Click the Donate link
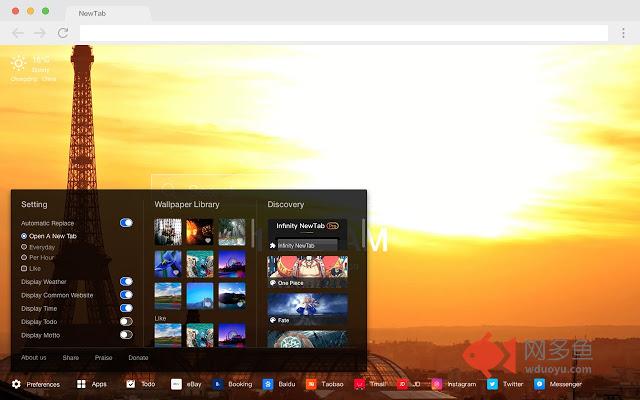 coord(138,357)
